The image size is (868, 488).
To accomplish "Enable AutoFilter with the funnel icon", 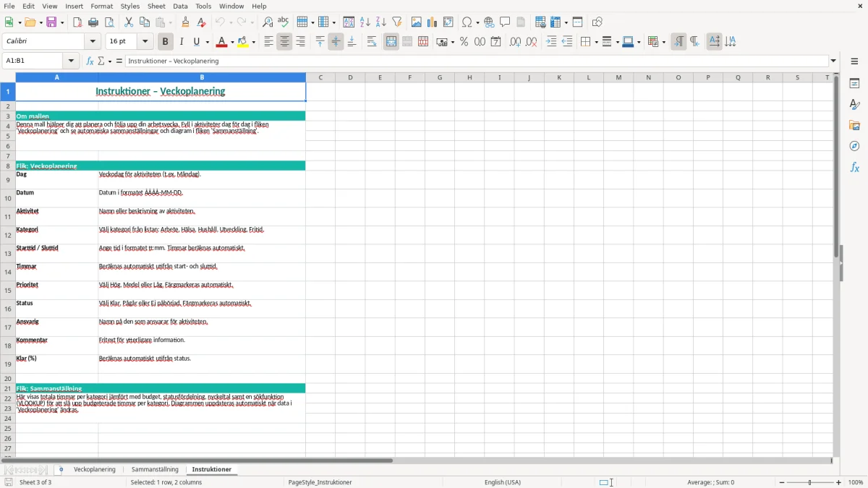I will (397, 22).
